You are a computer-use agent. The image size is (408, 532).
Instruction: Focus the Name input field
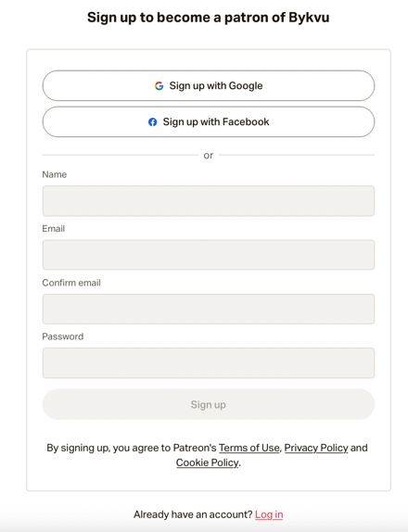tap(209, 201)
